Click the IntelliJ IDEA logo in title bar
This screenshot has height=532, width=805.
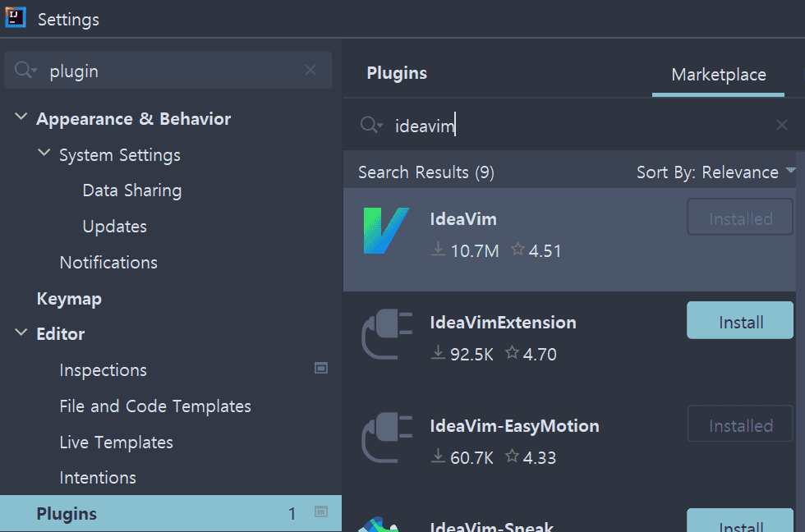point(16,17)
